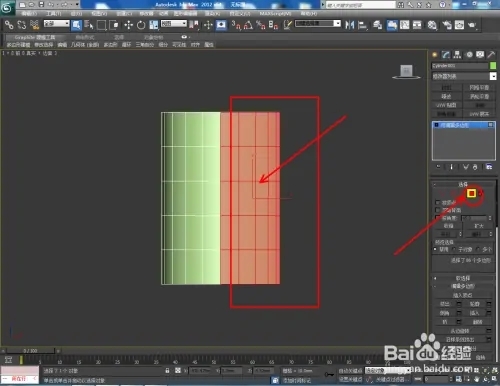
Task: Toggle the Percent Snap icon
Action: 261,25
